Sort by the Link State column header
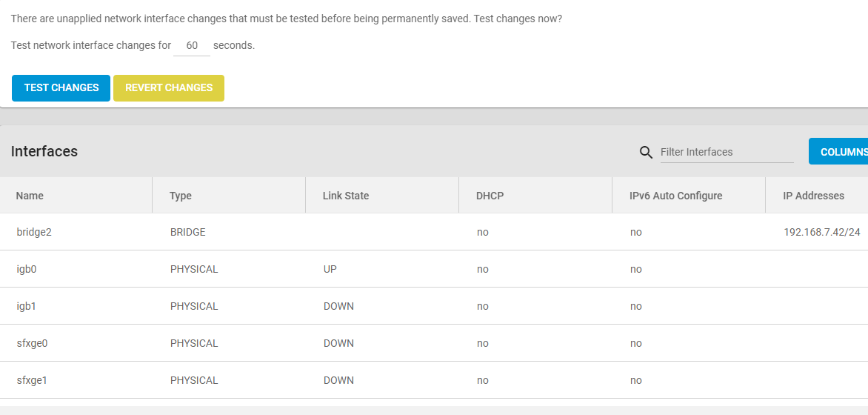This screenshot has height=415, width=868. coord(345,196)
